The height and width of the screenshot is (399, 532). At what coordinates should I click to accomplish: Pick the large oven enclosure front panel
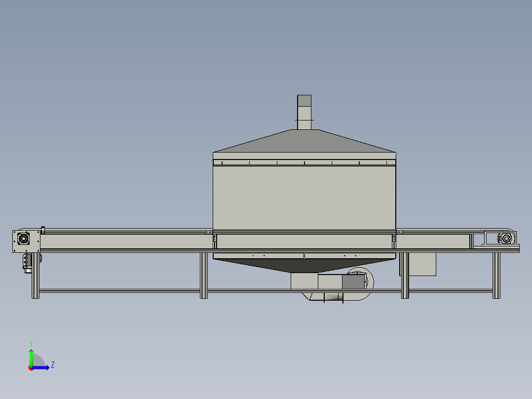304,198
